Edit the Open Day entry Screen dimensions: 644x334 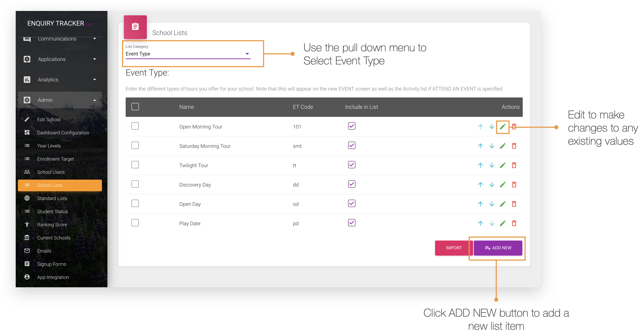[502, 204]
